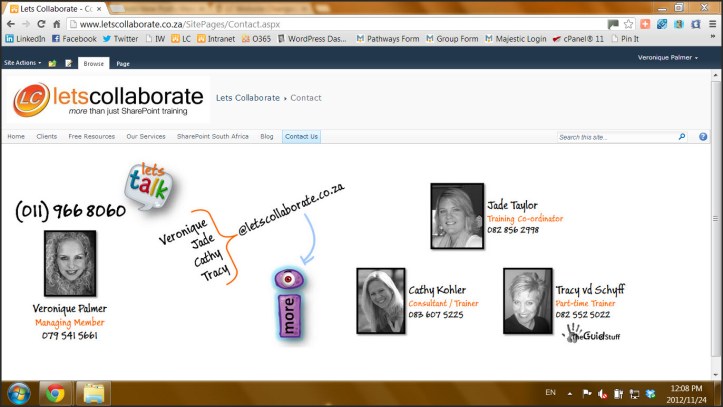This screenshot has width=723, height=407.
Task: Click the Lets Collaborate breadcrumb link
Action: [x=247, y=98]
